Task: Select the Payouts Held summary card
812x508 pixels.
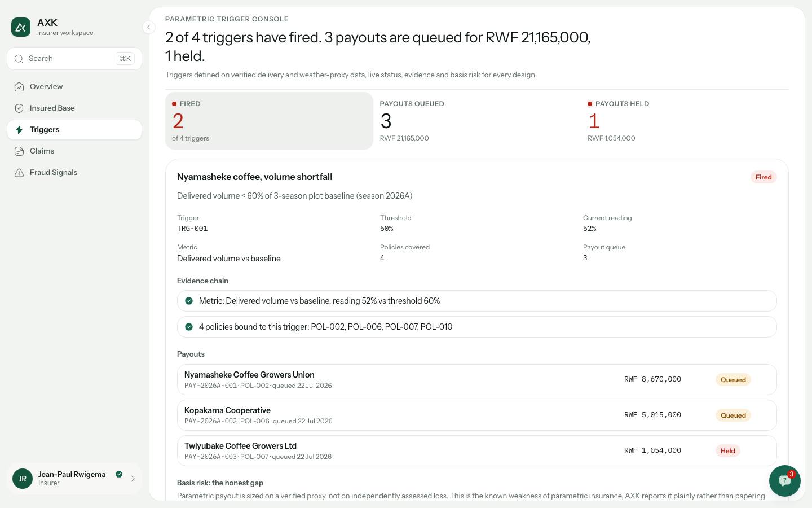Action: pyautogui.click(x=685, y=121)
